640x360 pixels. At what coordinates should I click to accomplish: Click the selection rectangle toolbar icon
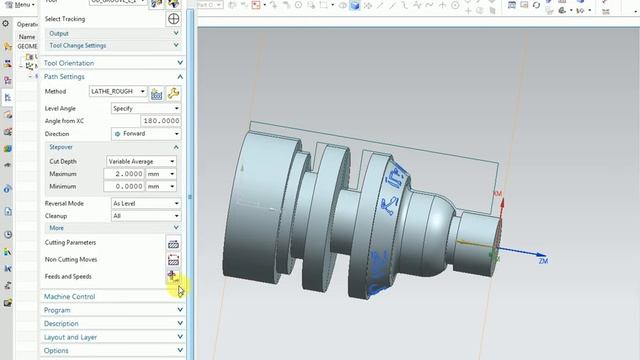click(324, 5)
